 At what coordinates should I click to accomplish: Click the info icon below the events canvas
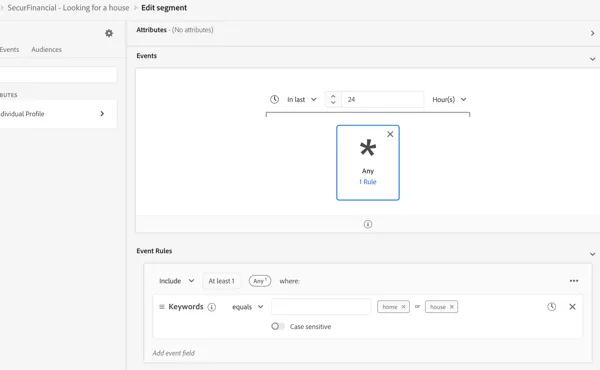368,224
